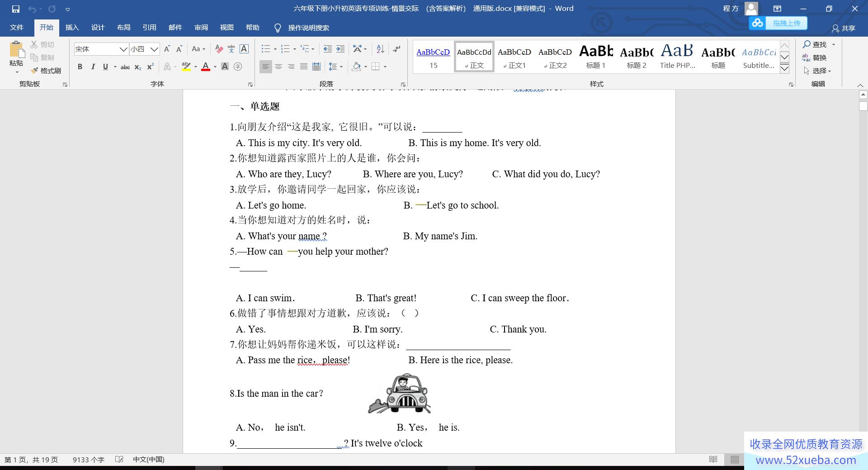The height and width of the screenshot is (470, 868).
Task: Click the 共享 share button
Action: point(844,28)
